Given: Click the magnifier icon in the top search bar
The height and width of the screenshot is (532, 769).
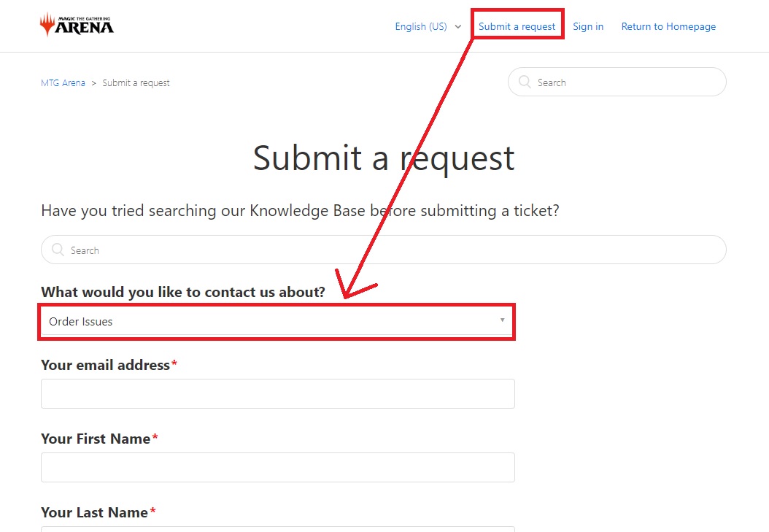Looking at the screenshot, I should pyautogui.click(x=525, y=82).
